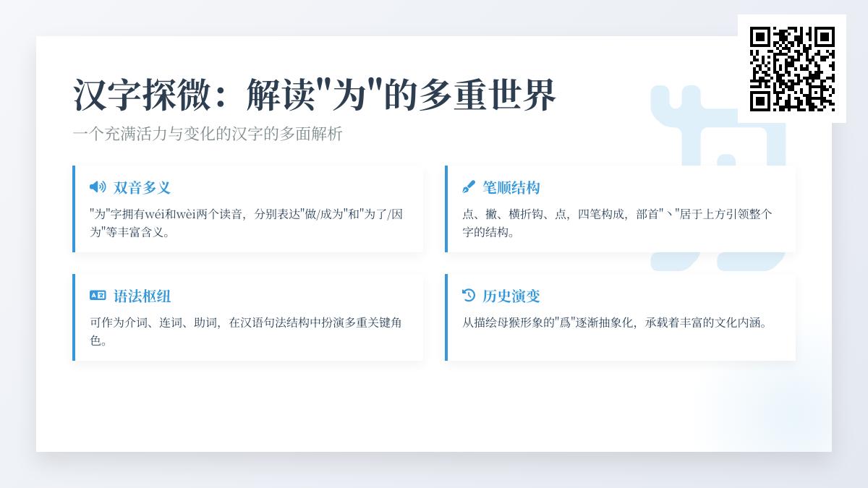Viewport: 868px width, 488px height.
Task: Select the 语法枢纽 heading
Action: pyautogui.click(x=142, y=296)
